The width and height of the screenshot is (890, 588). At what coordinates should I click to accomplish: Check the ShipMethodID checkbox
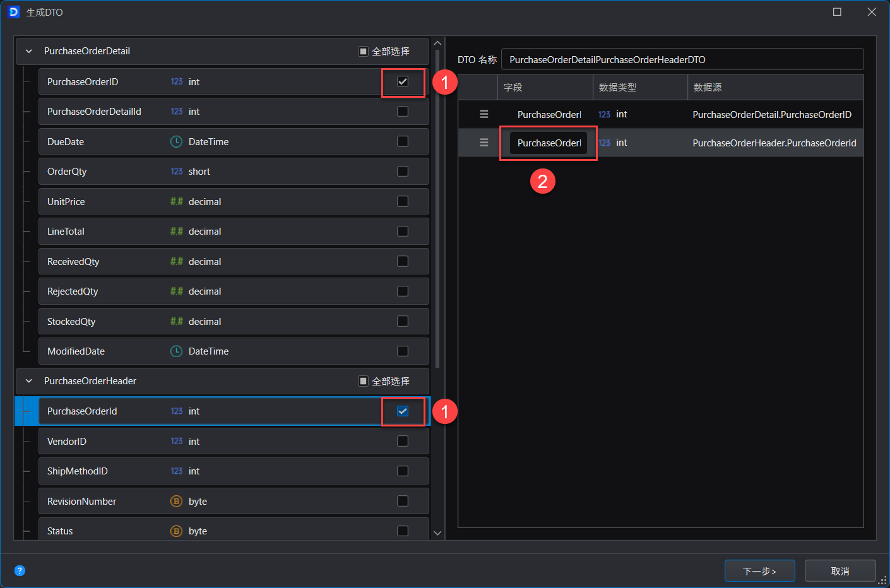(403, 471)
